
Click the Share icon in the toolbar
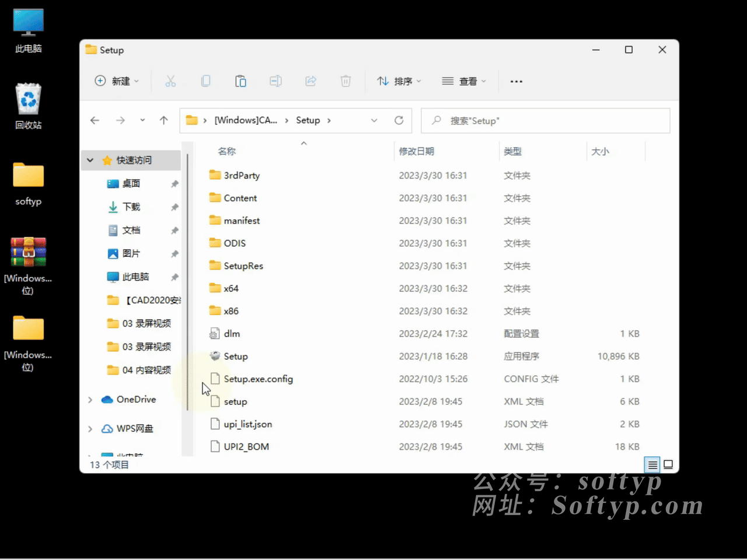pyautogui.click(x=310, y=81)
